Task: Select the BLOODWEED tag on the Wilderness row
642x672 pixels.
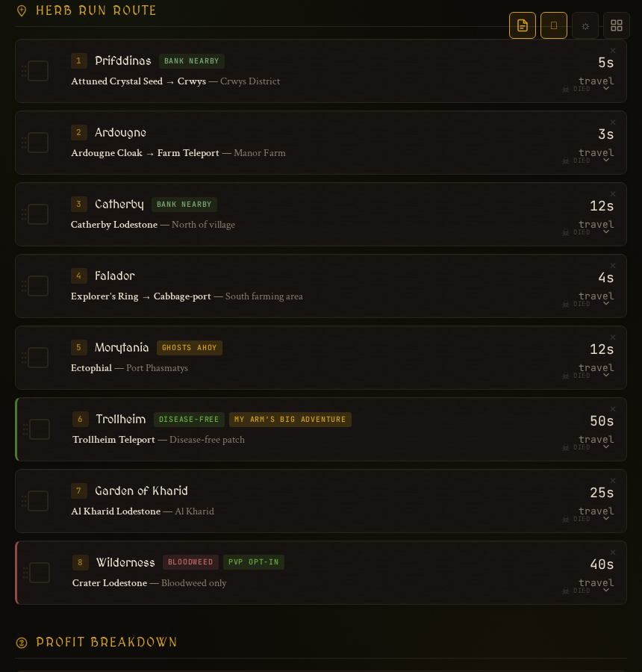Action: (x=190, y=562)
